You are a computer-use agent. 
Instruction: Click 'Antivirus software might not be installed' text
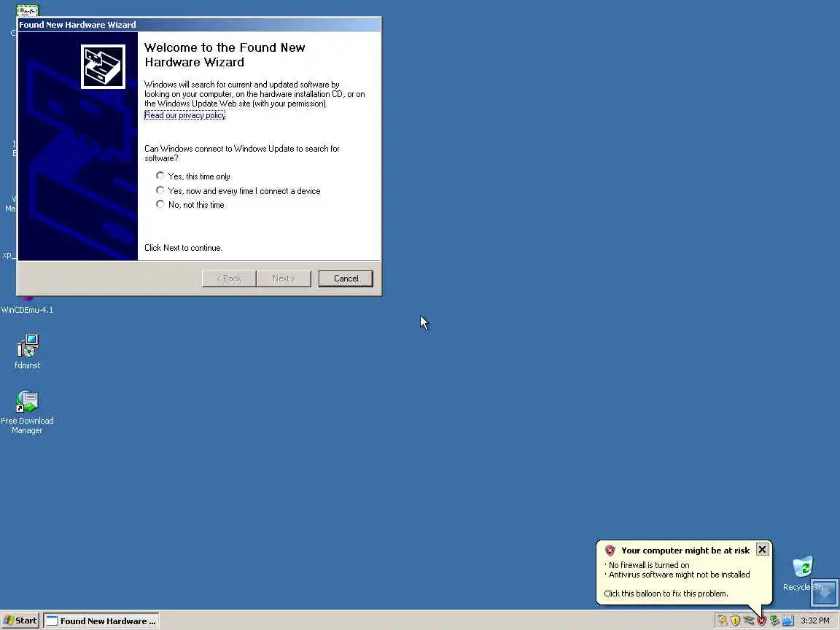pyautogui.click(x=680, y=575)
